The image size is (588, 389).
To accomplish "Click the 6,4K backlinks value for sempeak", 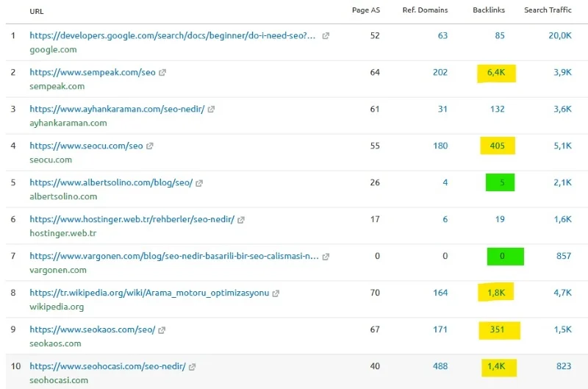I will [x=496, y=73].
